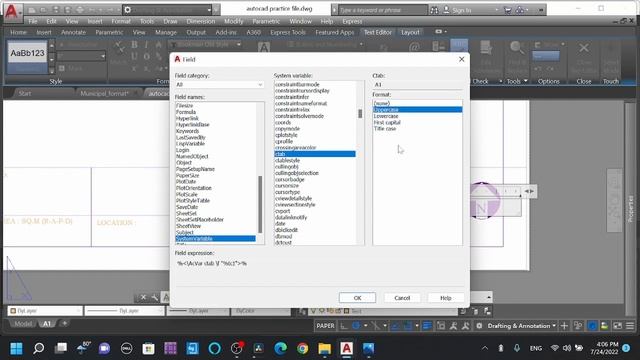Click the Windows Start button
The image size is (640, 360).
pos(16,348)
